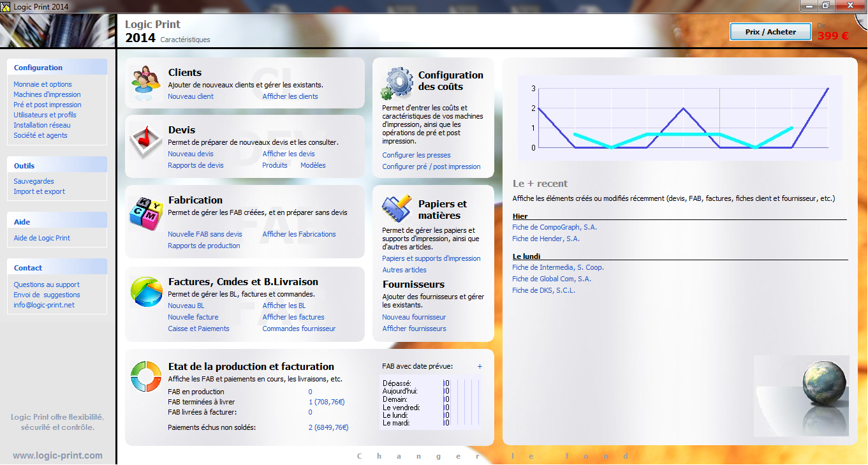Open Machines d'impression in sidebar

click(x=47, y=94)
